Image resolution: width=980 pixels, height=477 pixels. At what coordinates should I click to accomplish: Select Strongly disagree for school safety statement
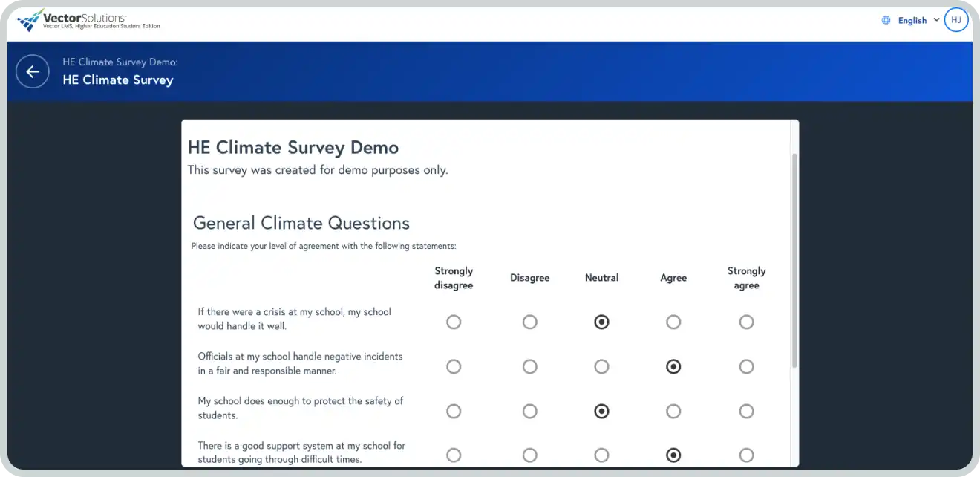(x=454, y=411)
